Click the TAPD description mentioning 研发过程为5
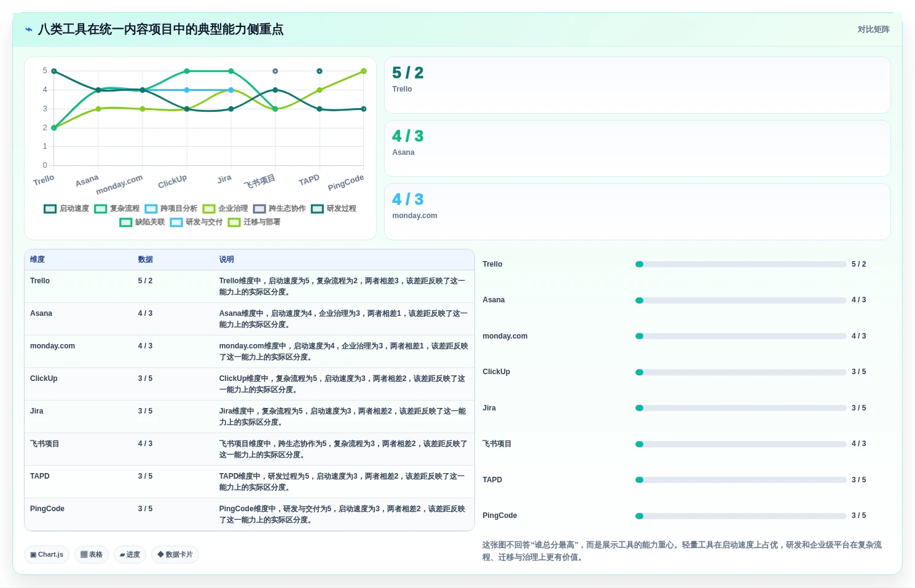915x588 pixels. pyautogui.click(x=343, y=482)
